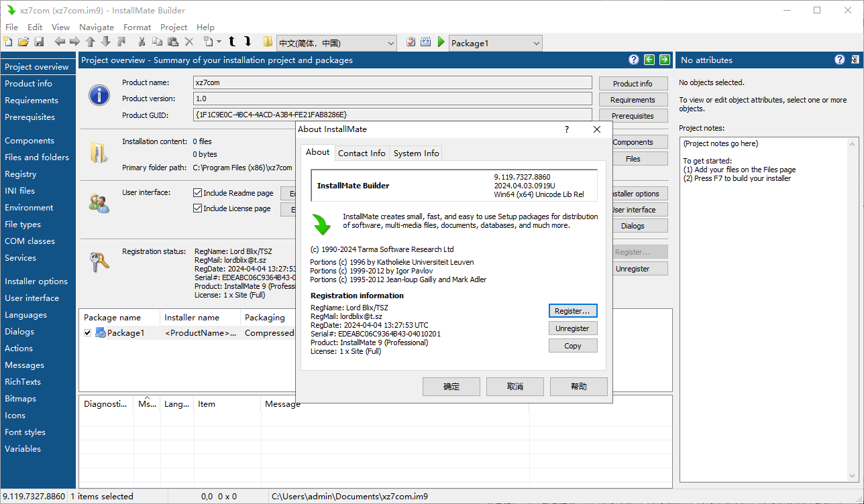
Task: Click the up arrow navigation icon
Action: [91, 42]
